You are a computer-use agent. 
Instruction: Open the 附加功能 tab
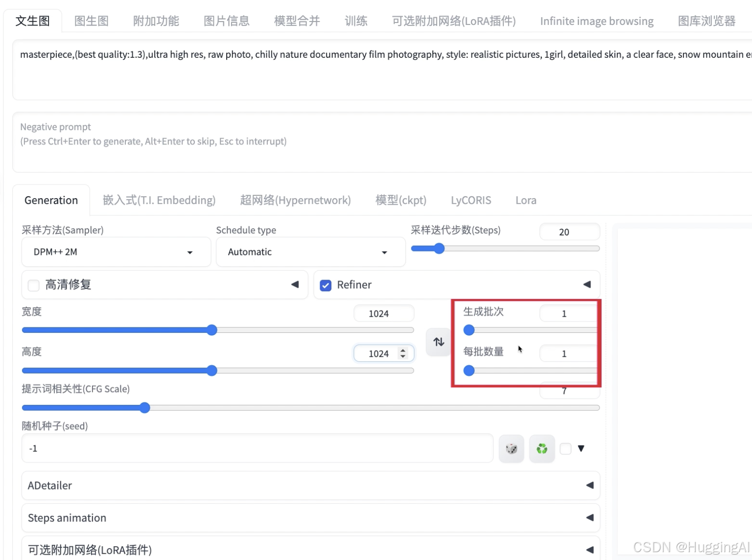156,21
